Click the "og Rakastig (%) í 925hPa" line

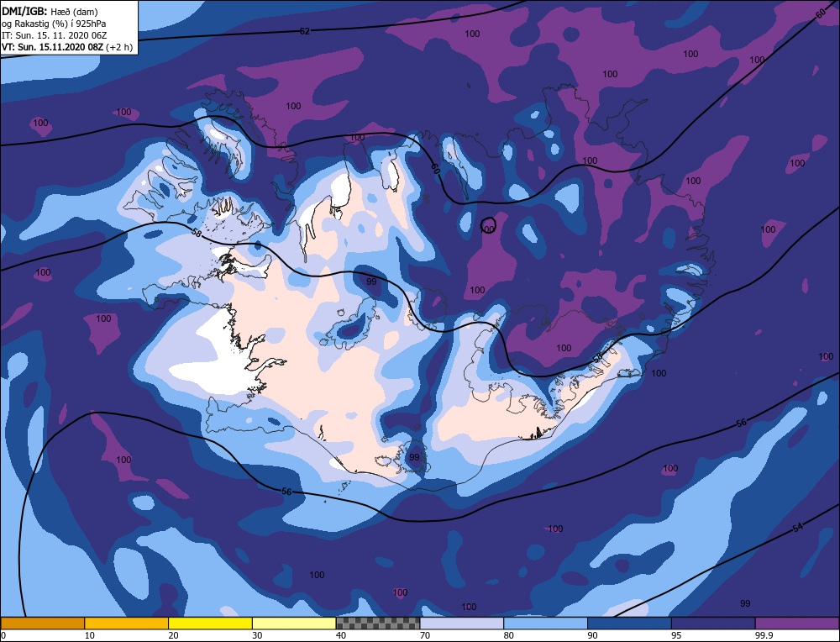click(54, 23)
